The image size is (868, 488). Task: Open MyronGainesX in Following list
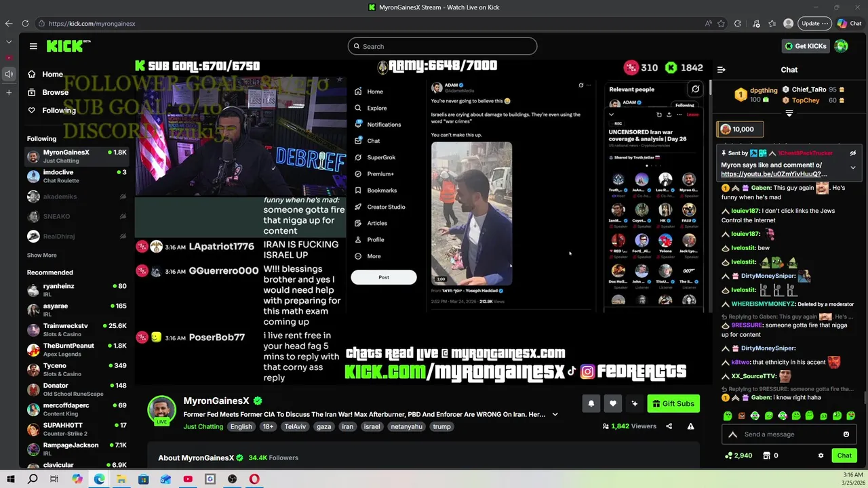77,157
